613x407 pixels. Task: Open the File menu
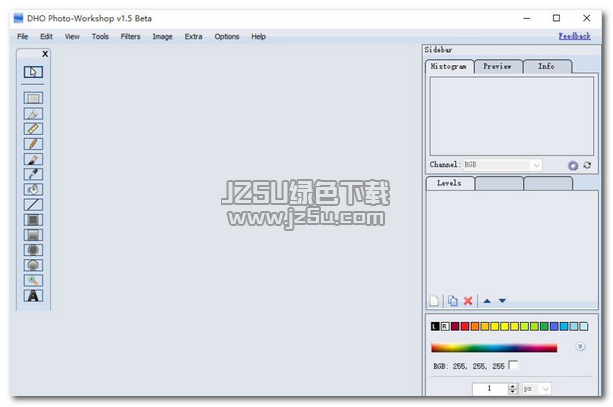(23, 36)
